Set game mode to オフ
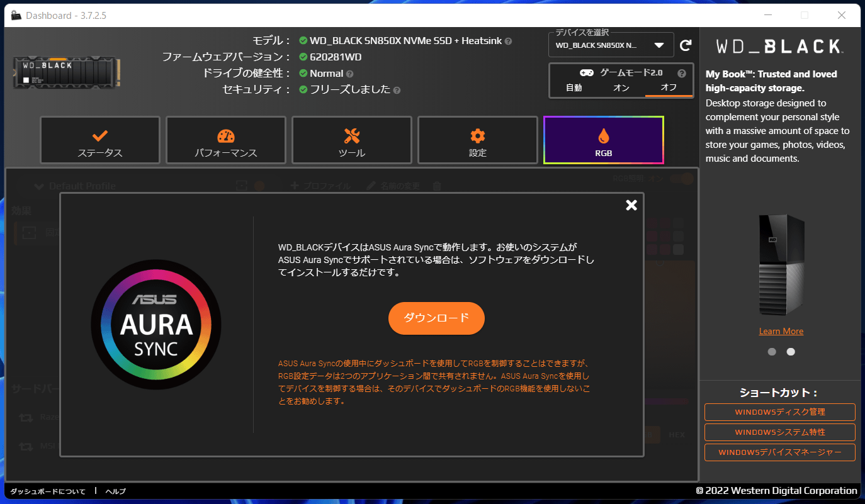The width and height of the screenshot is (865, 504). tap(669, 88)
